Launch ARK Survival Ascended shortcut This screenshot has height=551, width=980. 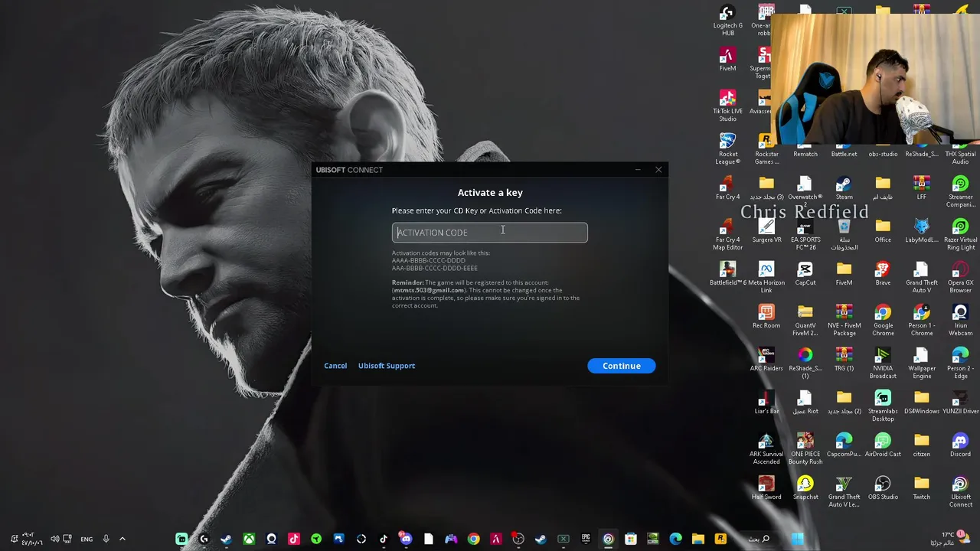coord(766,449)
